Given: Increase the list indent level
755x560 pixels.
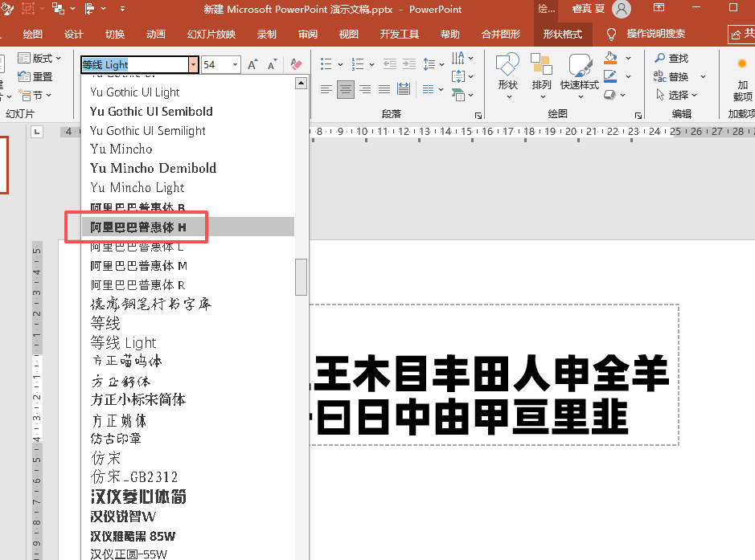Looking at the screenshot, I should (409, 64).
